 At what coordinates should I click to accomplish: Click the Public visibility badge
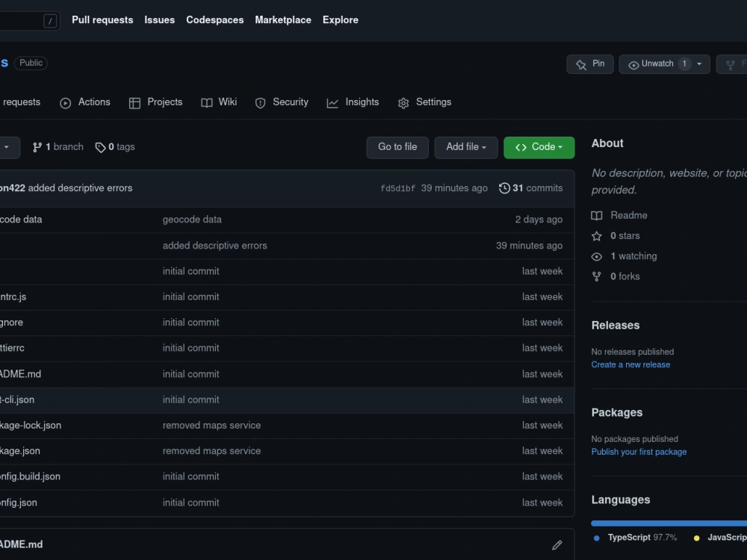[x=31, y=63]
